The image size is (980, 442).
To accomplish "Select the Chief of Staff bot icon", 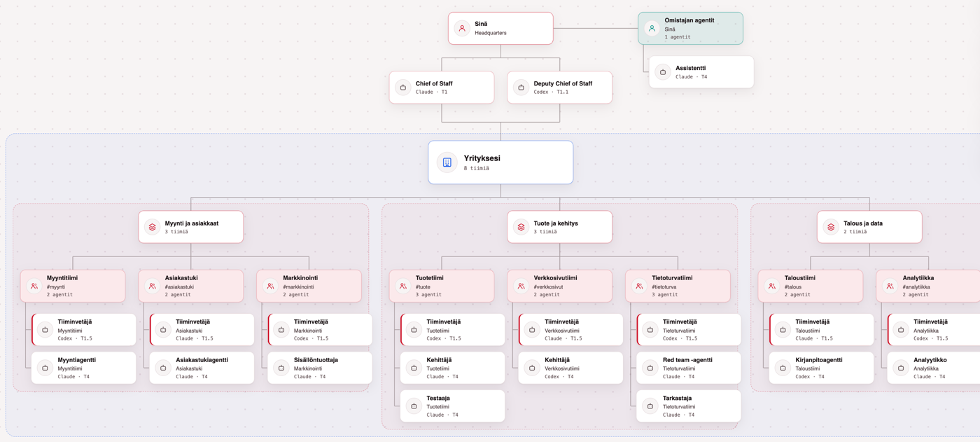I will (x=403, y=88).
